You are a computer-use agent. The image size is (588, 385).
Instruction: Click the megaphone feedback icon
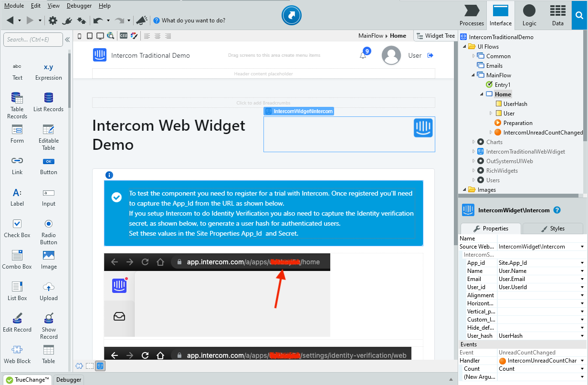141,21
